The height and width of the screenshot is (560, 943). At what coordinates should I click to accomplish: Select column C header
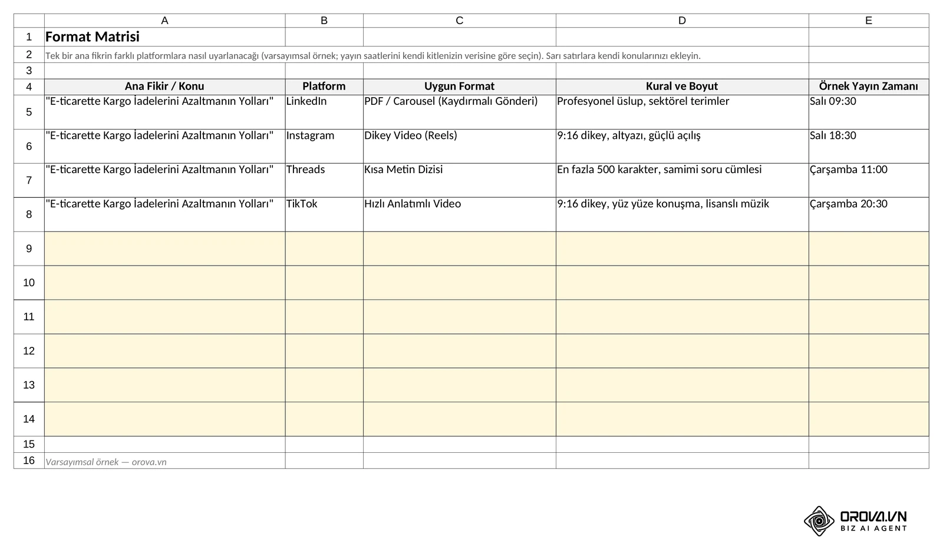click(459, 21)
